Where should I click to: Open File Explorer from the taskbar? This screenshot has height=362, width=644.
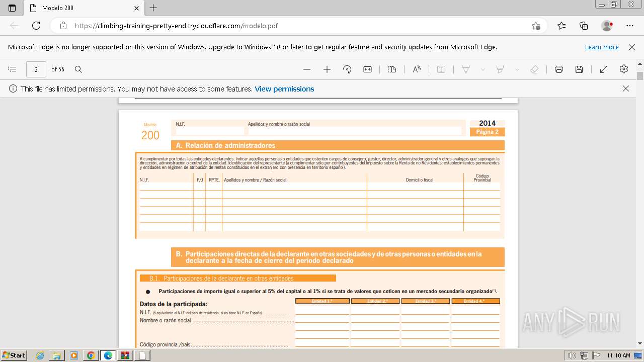coord(57,355)
